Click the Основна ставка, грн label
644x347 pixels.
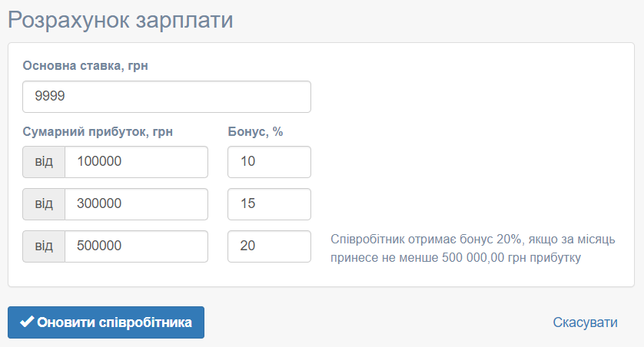85,65
